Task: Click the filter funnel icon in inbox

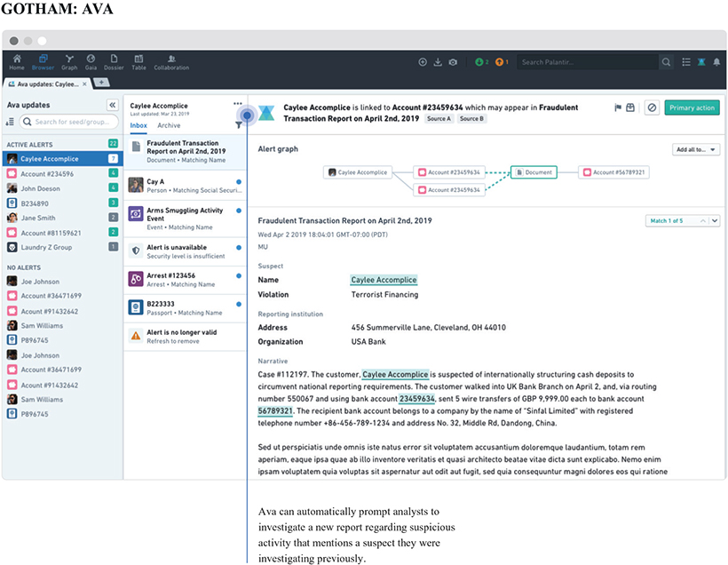Action: click(239, 126)
